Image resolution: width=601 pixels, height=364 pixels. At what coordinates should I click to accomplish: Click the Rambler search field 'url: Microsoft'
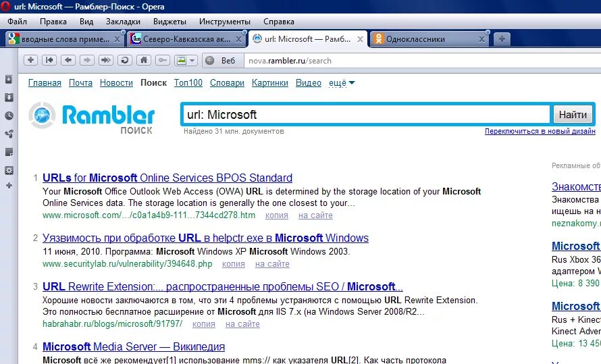[x=367, y=115]
